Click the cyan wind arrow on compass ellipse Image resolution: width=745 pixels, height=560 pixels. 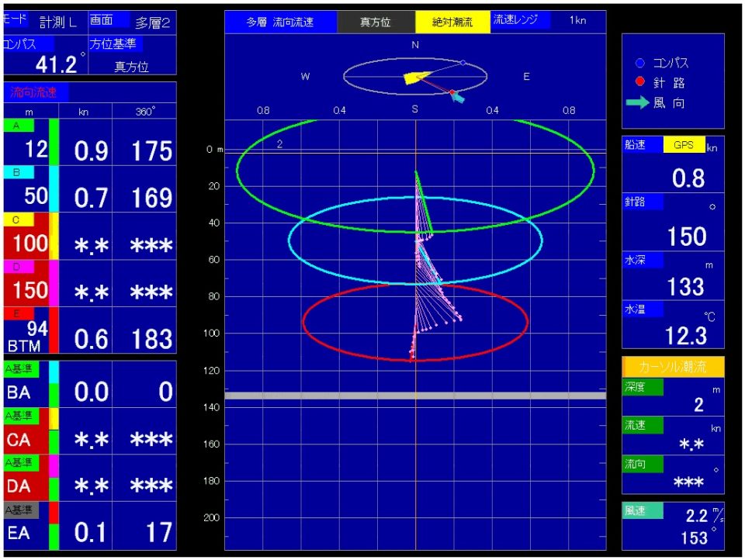point(458,98)
